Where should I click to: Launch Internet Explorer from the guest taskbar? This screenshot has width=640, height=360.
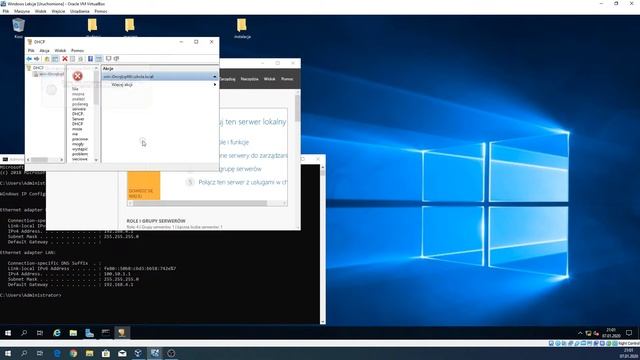pos(57,333)
